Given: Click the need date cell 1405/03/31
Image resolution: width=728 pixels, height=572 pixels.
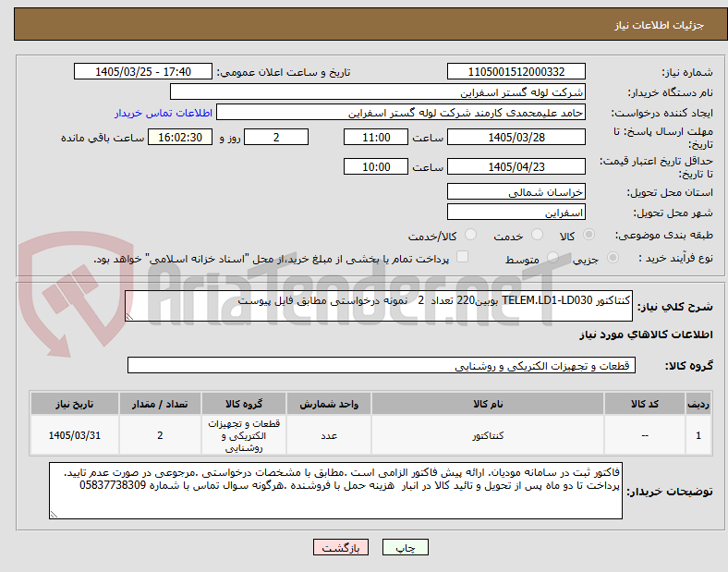Looking at the screenshot, I should pos(75,435).
